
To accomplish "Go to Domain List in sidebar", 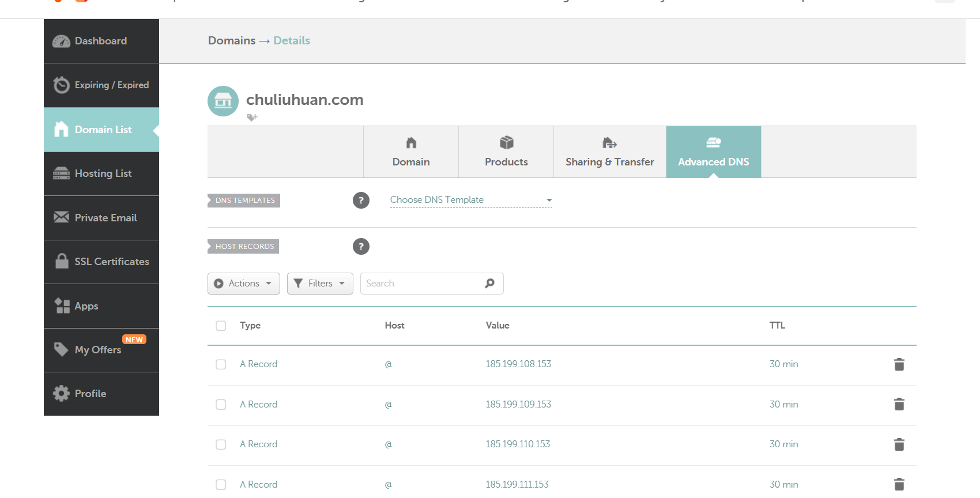I will (x=101, y=130).
